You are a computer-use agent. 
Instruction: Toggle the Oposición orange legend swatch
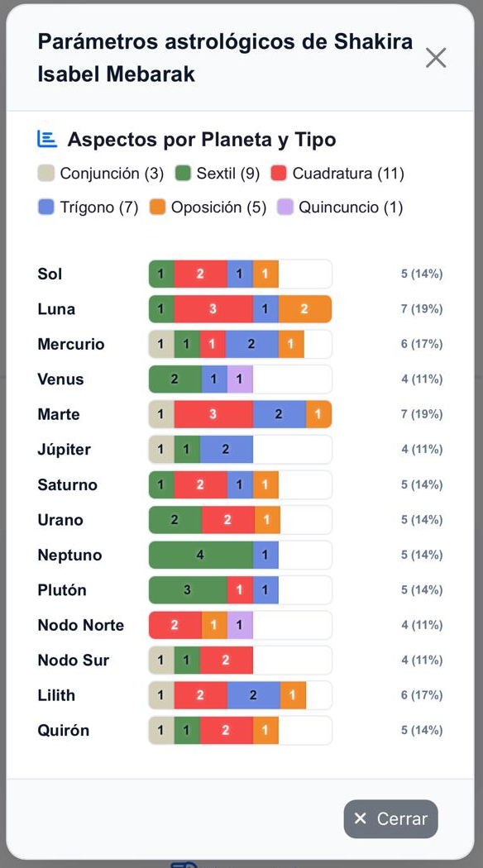[157, 207]
